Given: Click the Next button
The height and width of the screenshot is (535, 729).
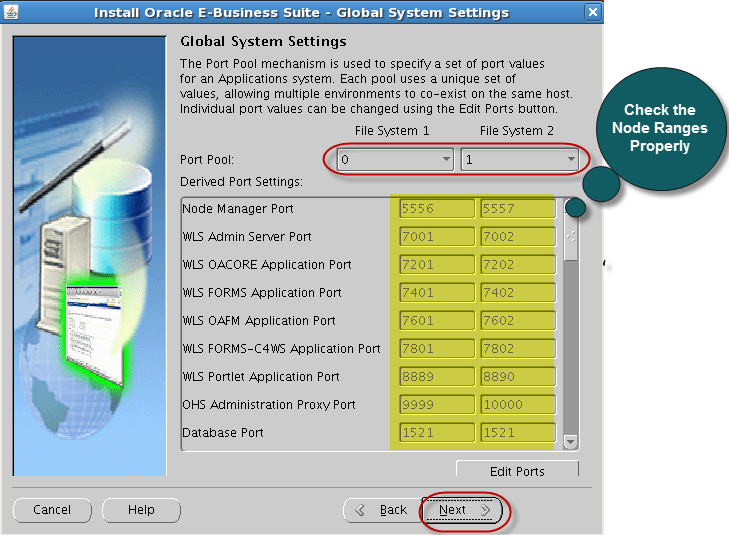Looking at the screenshot, I should (462, 510).
